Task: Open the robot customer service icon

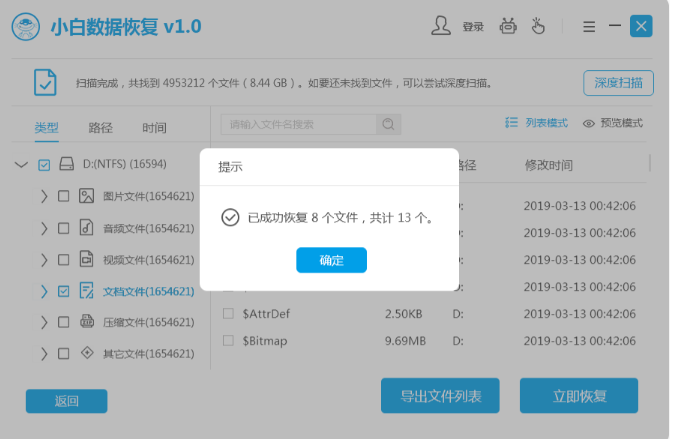Action: pos(509,27)
